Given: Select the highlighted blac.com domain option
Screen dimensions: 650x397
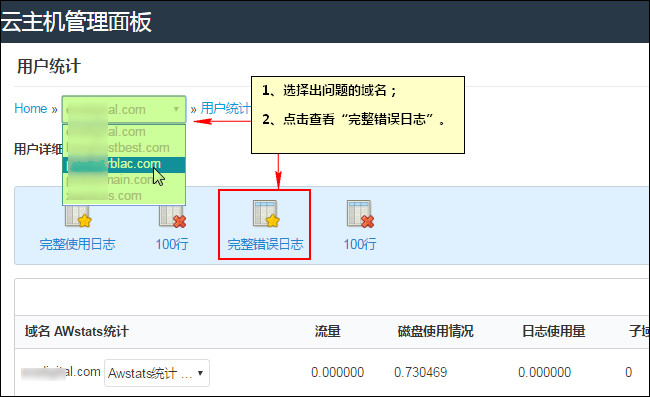Looking at the screenshot, I should pyautogui.click(x=124, y=164).
